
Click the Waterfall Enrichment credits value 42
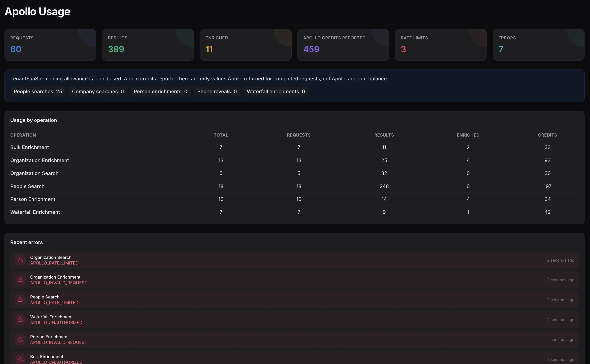coord(547,212)
